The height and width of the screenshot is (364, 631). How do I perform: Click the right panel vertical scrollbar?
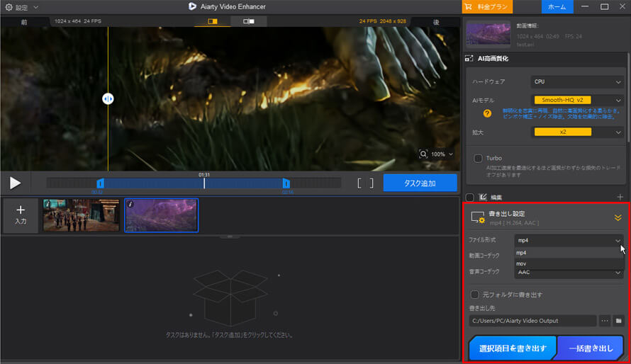coord(628,98)
